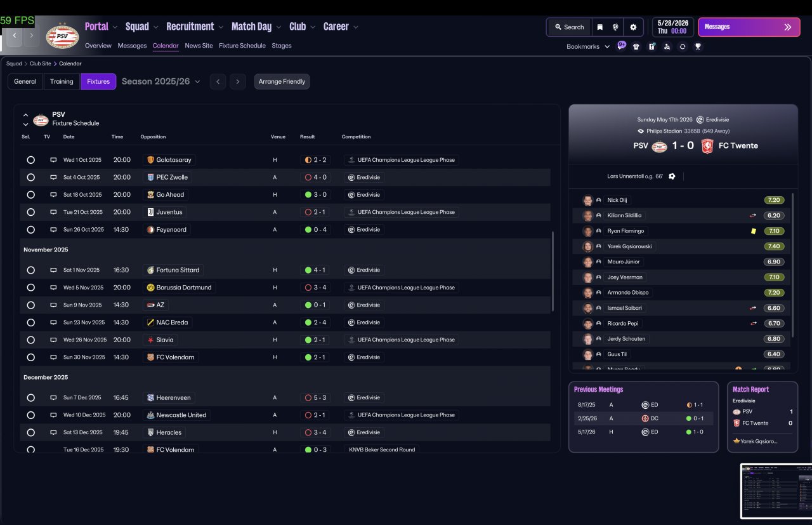The image size is (812, 525).
Task: Open the News Site sub-menu item
Action: coord(199,46)
